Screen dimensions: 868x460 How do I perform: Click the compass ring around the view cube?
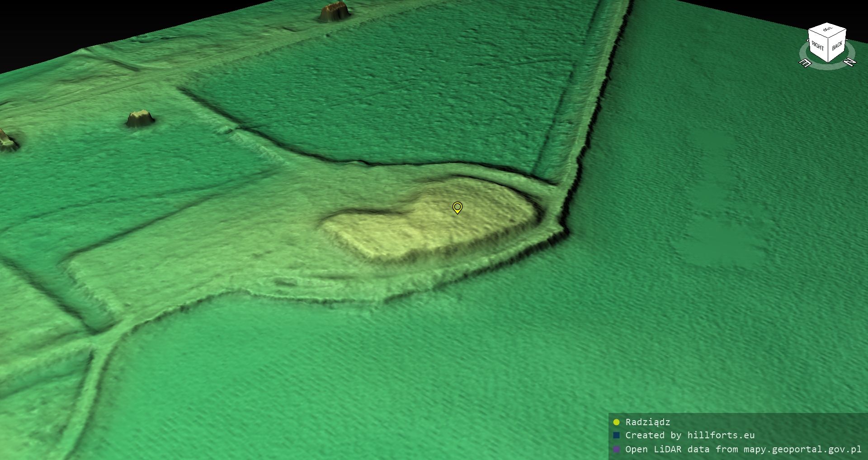(827, 66)
